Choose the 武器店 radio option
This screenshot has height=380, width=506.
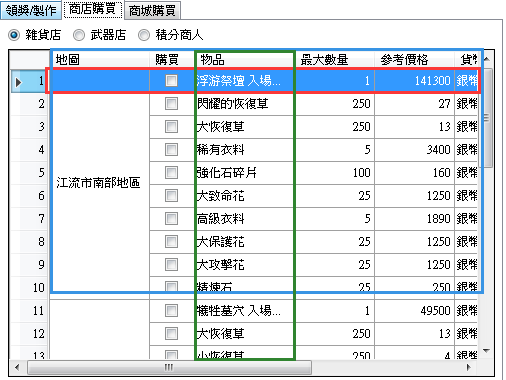(79, 35)
